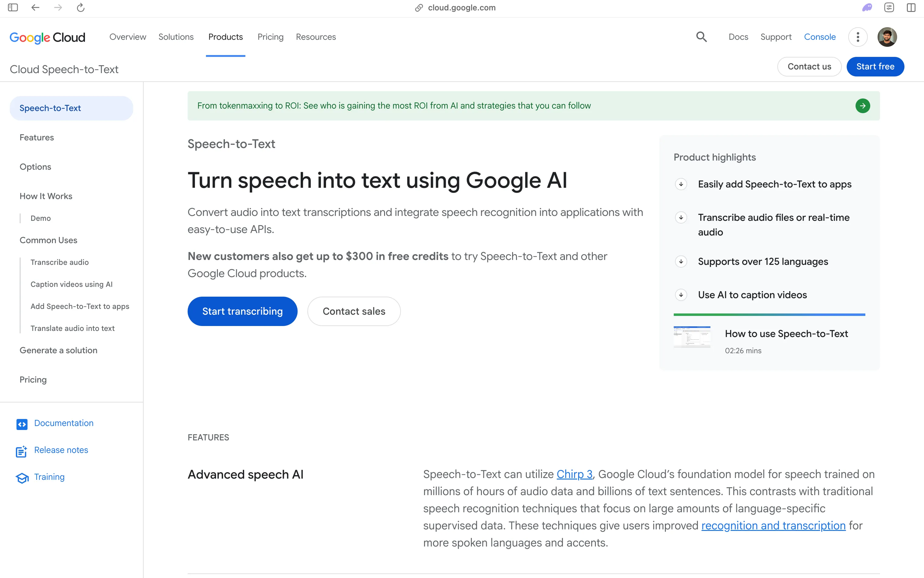Select Speech-to-Text in the sidebar
924x578 pixels.
point(71,108)
